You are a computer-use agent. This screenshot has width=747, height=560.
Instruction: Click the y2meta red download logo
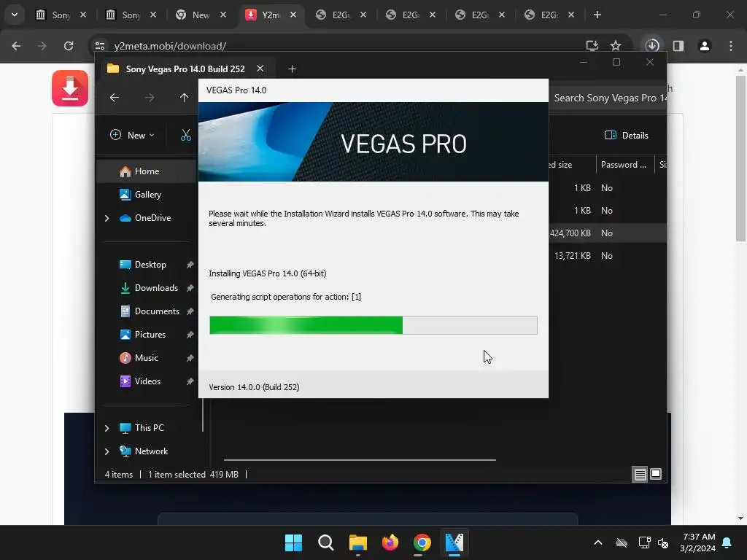click(x=70, y=88)
